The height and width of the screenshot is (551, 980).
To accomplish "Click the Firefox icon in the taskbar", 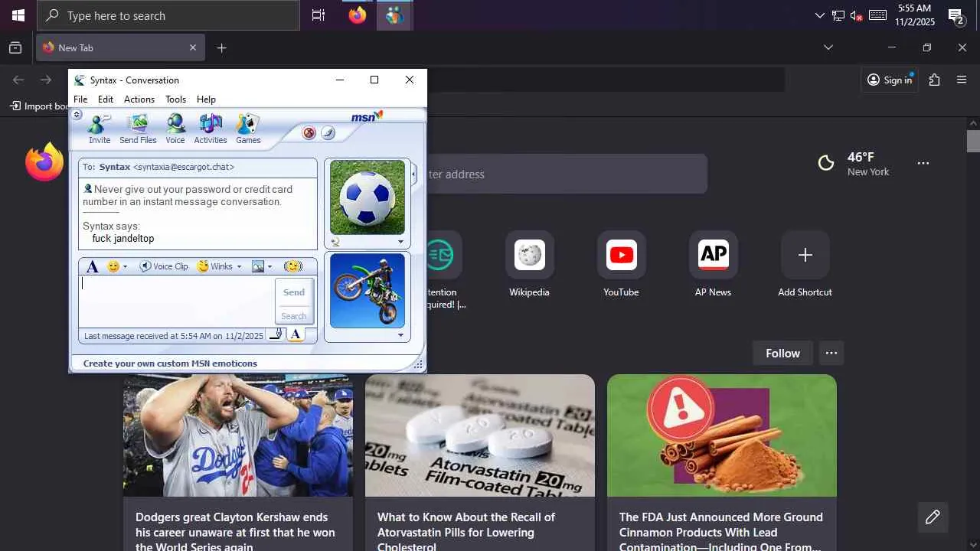I will click(x=358, y=15).
